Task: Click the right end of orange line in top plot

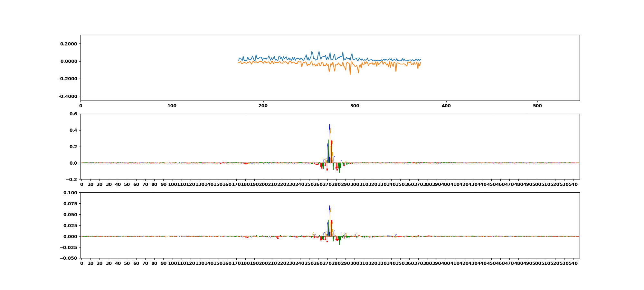Action: pyautogui.click(x=421, y=63)
